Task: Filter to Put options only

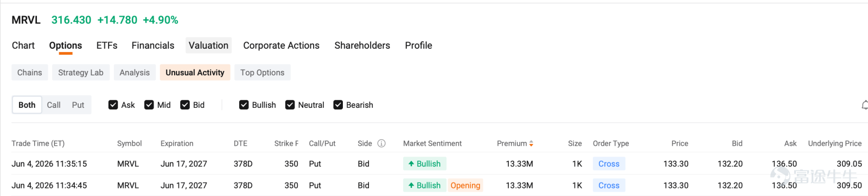Action: coord(78,105)
